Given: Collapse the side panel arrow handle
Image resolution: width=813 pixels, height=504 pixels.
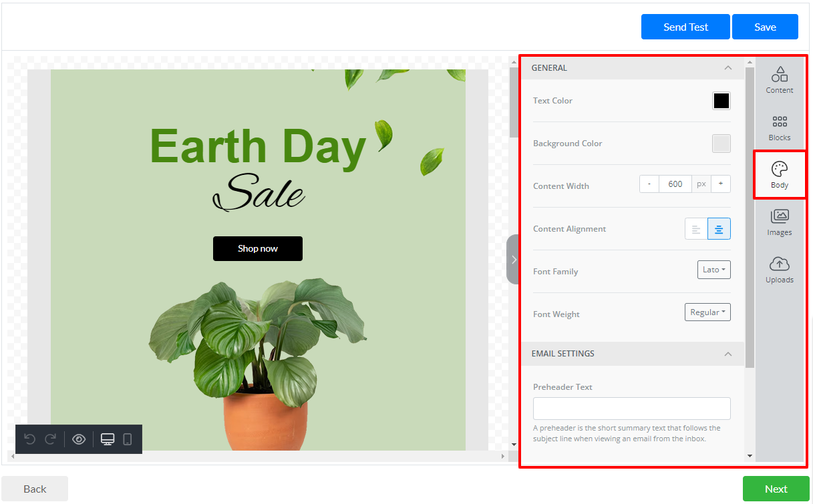Looking at the screenshot, I should pos(513,259).
